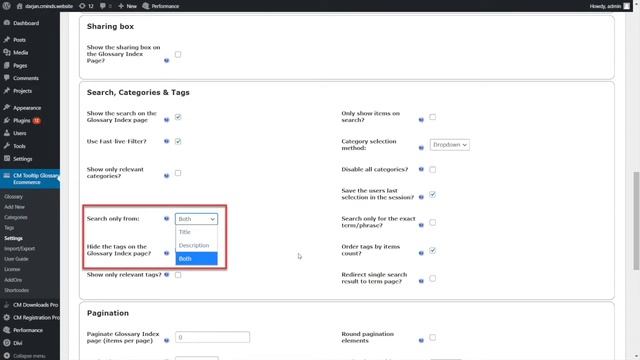Choose Both in the dropdown list
This screenshot has height=360, width=640.
pos(196,259)
